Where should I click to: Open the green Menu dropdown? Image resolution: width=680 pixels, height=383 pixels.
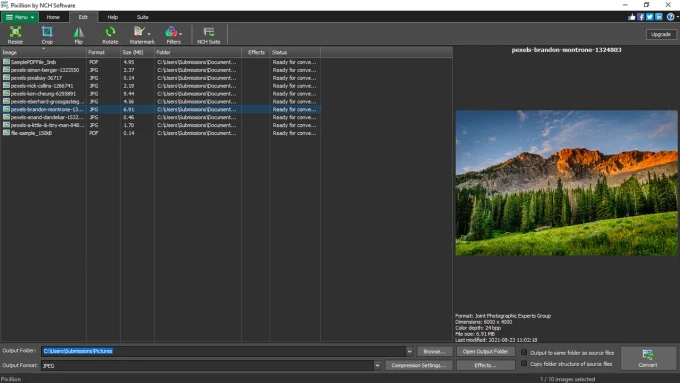20,17
